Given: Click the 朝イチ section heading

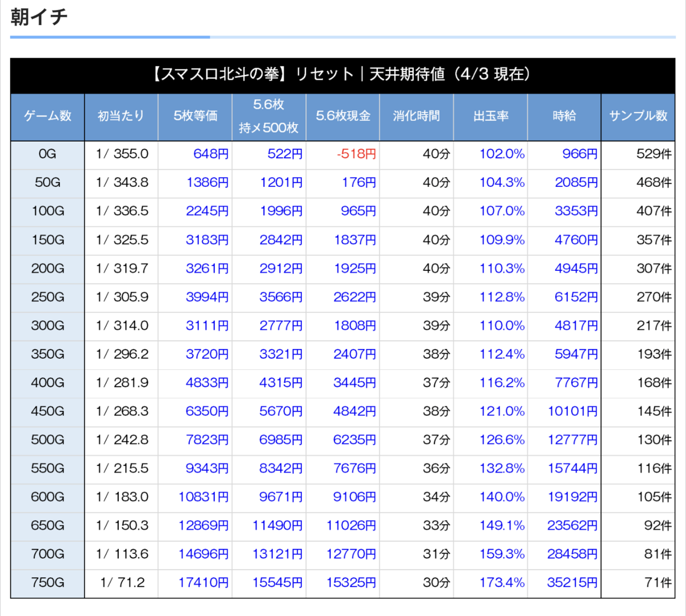Looking at the screenshot, I should [39, 17].
